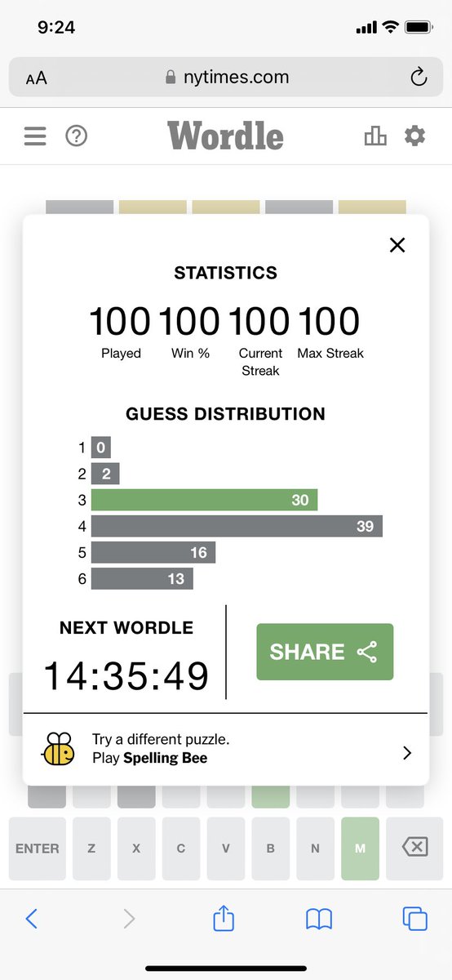Viewport: 452px width, 980px height.
Task: Tap the ENTER key on keyboard
Action: [x=38, y=849]
